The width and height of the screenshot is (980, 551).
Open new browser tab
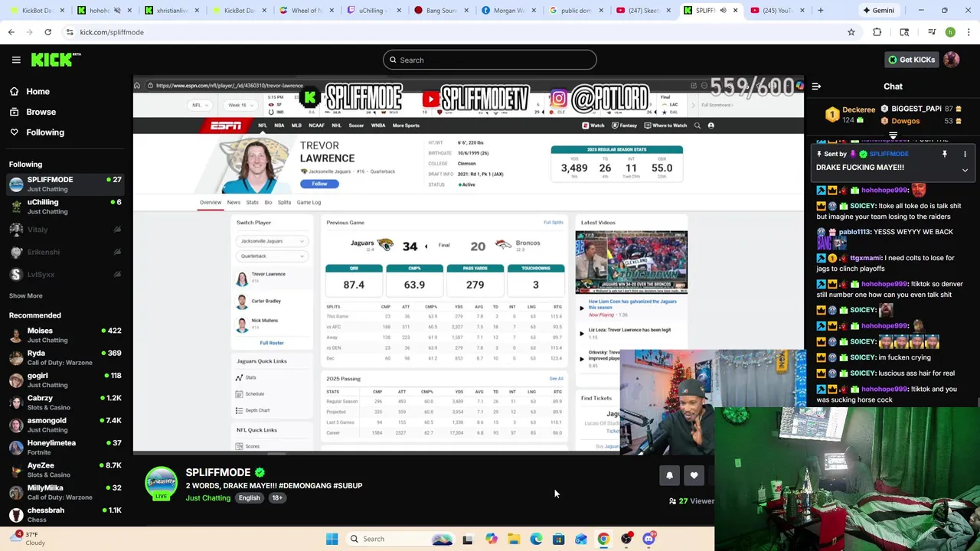click(820, 11)
